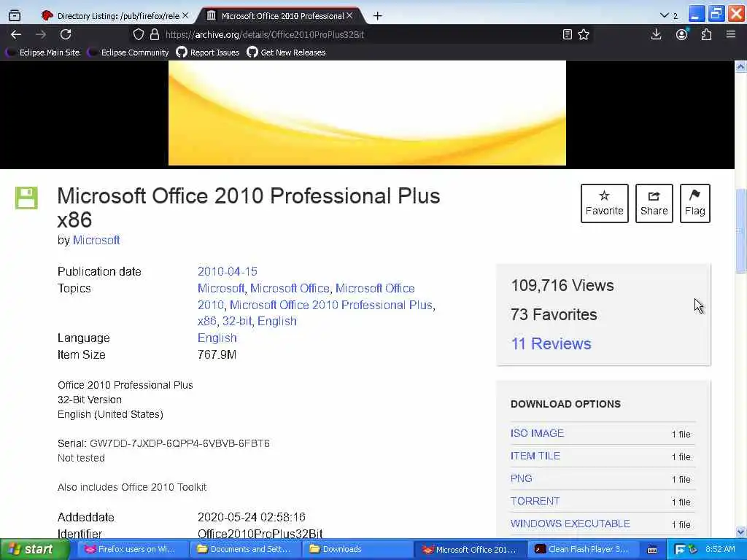The width and height of the screenshot is (747, 560).
Task: Open the TORRENT download option
Action: click(x=535, y=501)
